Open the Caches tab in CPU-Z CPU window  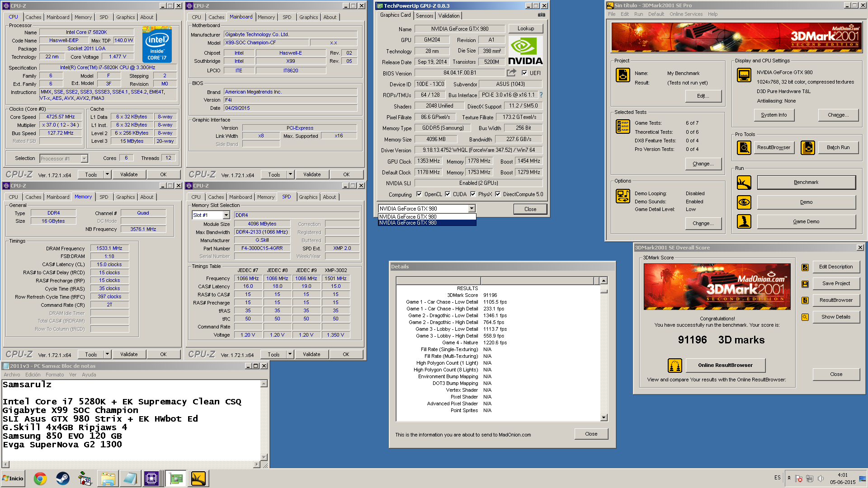[33, 17]
